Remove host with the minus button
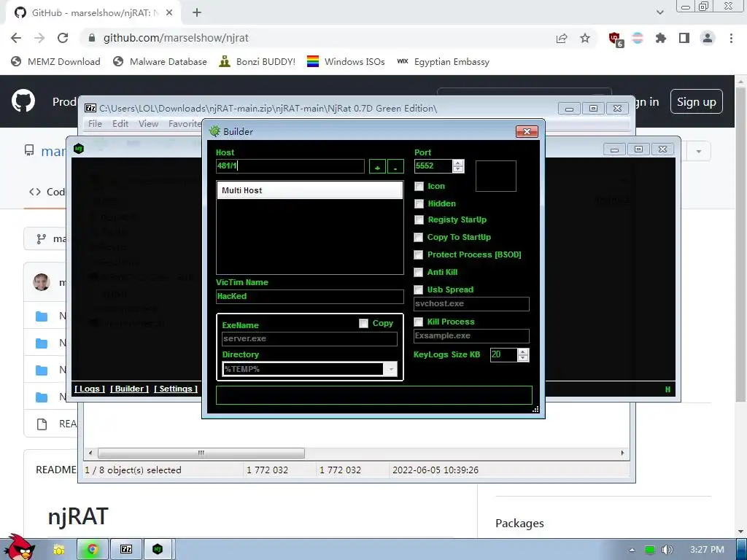Viewport: 747px width, 560px height. pyautogui.click(x=395, y=167)
